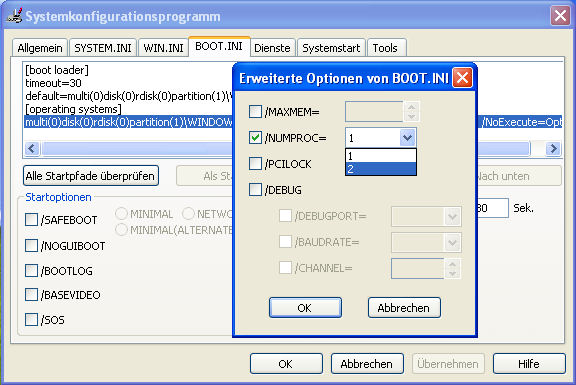
Task: Click the /CHANNEL= value field
Action: 417,269
